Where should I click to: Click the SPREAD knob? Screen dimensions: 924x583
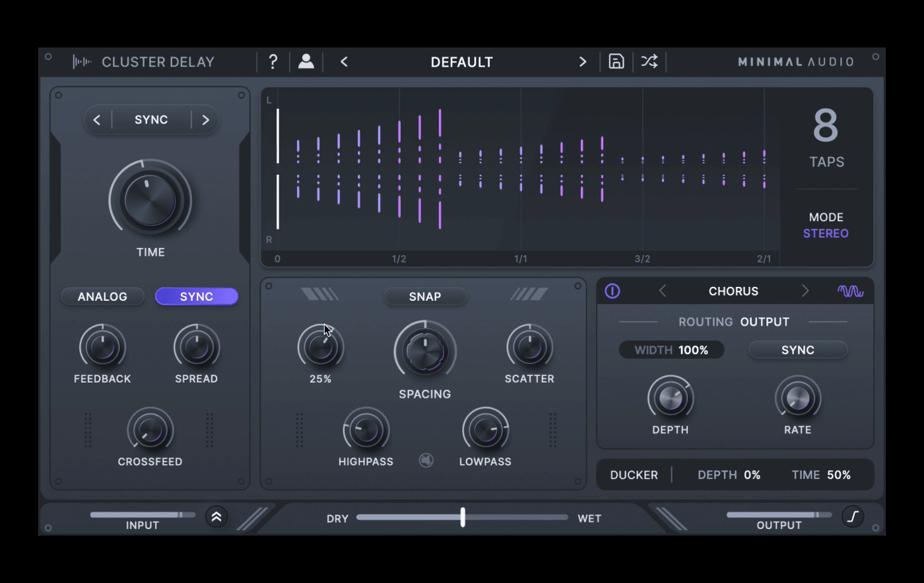pos(197,347)
